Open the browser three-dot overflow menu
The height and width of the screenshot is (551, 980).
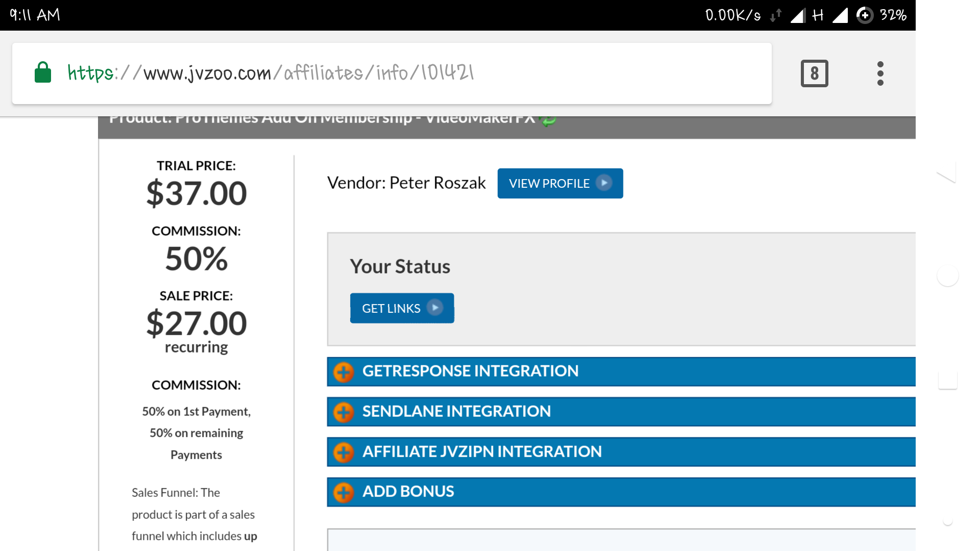(x=880, y=73)
